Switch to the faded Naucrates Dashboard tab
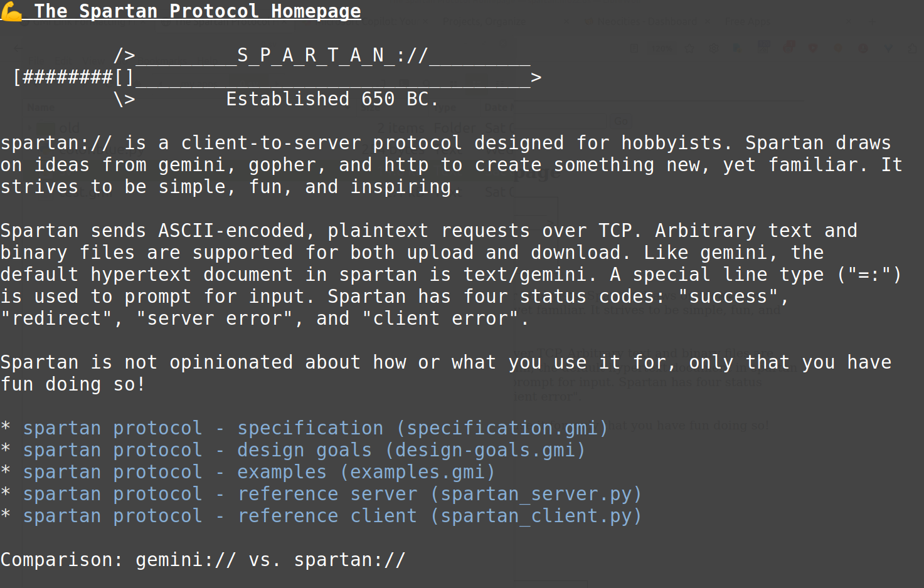The image size is (924, 588). [646, 22]
